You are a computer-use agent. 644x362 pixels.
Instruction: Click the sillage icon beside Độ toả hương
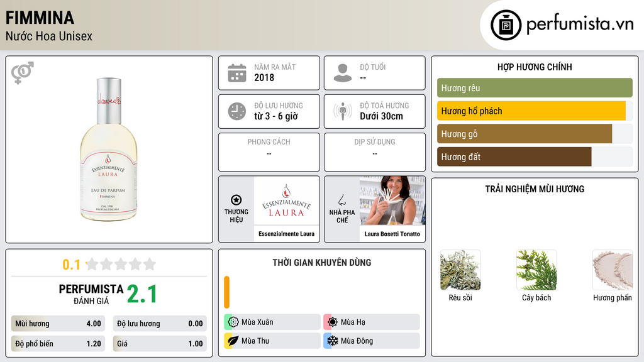tap(343, 111)
